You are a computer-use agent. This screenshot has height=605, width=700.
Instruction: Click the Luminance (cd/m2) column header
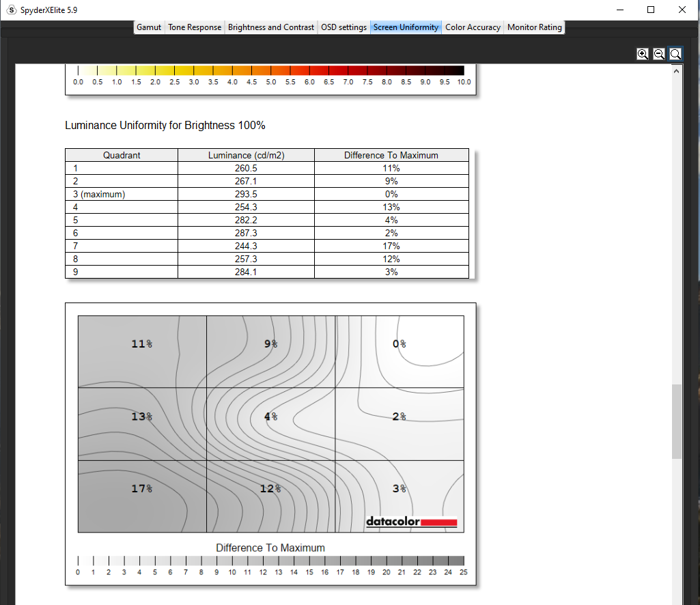[246, 155]
